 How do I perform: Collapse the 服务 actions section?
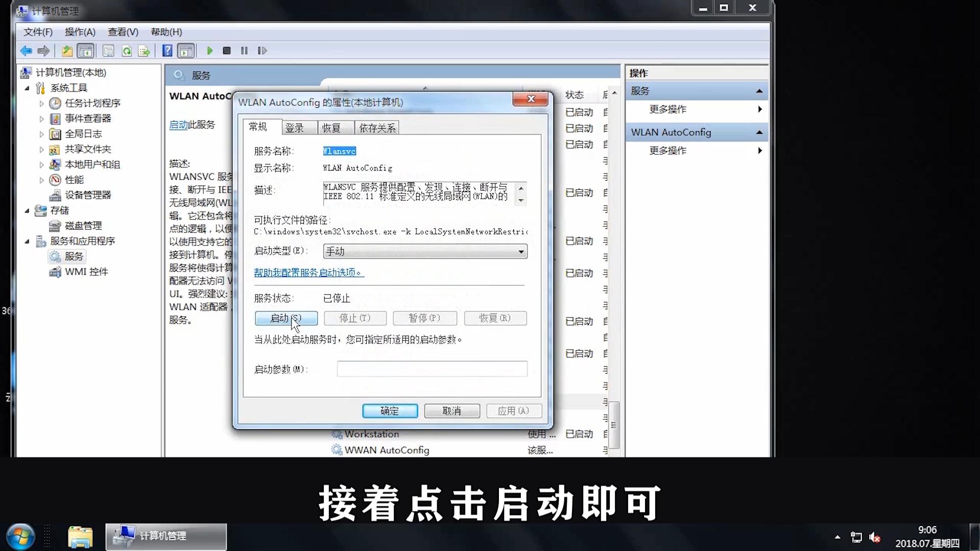point(759,91)
